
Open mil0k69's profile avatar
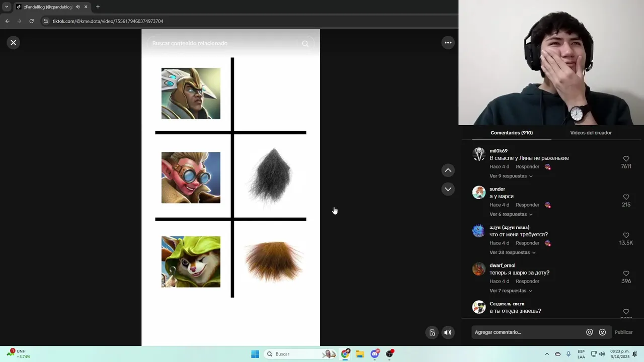478,154
